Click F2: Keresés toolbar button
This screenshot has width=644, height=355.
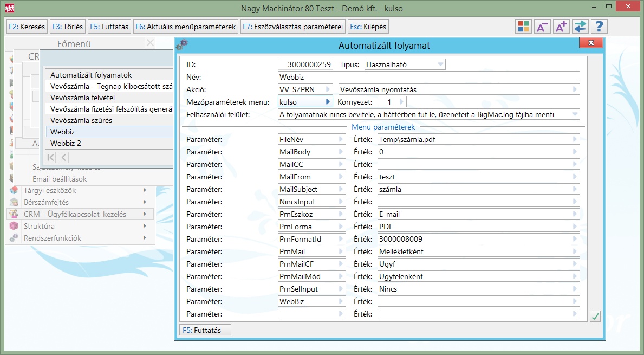tap(27, 27)
